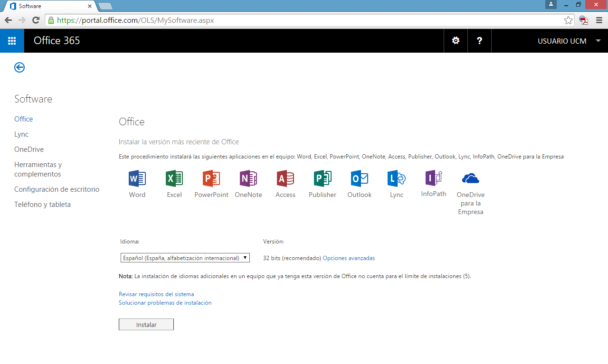Select OneDrive in the Software sidebar
This screenshot has height=364, width=608.
click(29, 149)
